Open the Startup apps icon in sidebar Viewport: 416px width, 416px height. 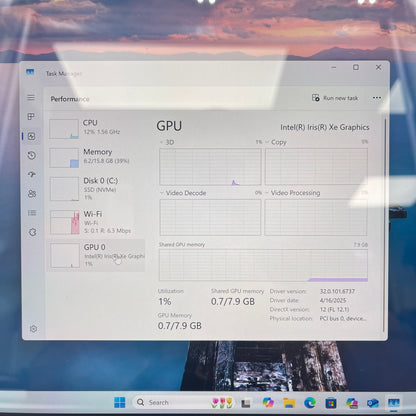[32, 174]
